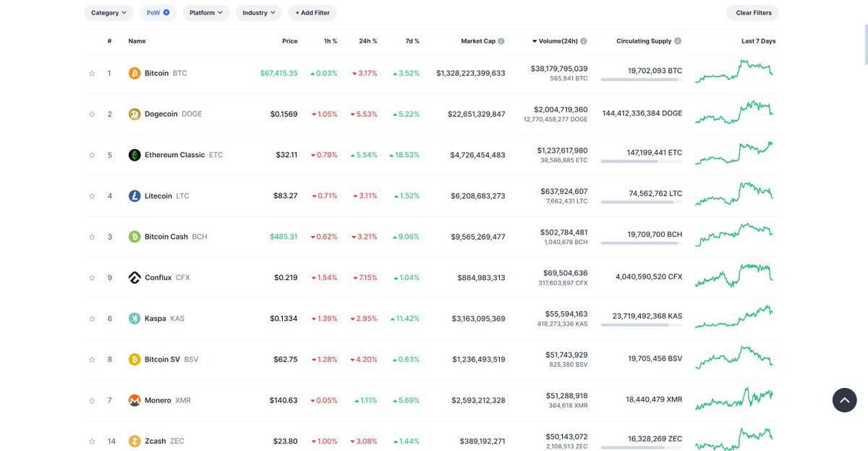
Task: Star Bitcoin to add to watchlist
Action: (92, 73)
